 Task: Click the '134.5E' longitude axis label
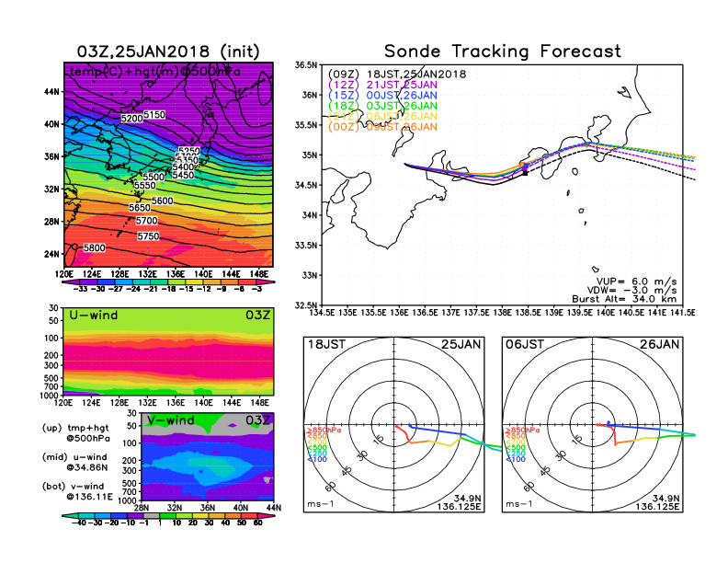click(322, 313)
